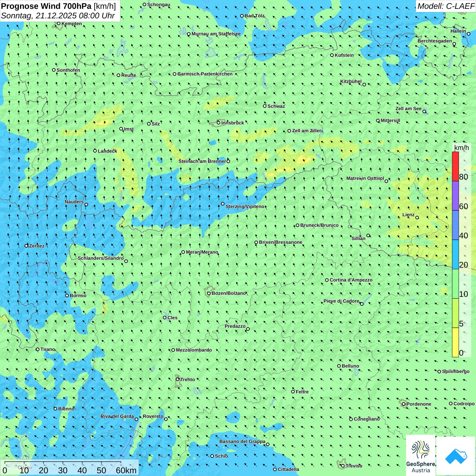This screenshot has height=476, width=476.
Task: Select the Rovereto location label
Action: click(x=153, y=416)
